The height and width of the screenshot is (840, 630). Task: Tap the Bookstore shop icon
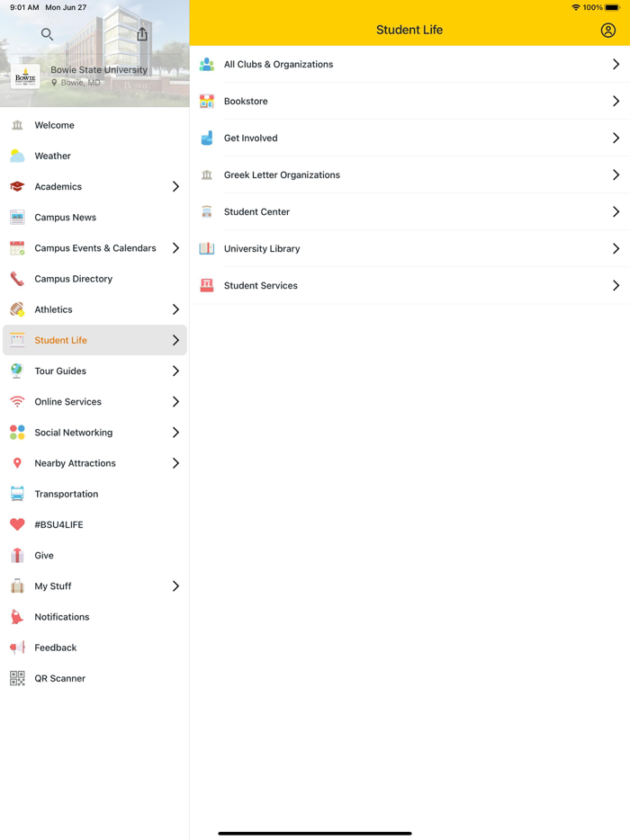tap(207, 102)
